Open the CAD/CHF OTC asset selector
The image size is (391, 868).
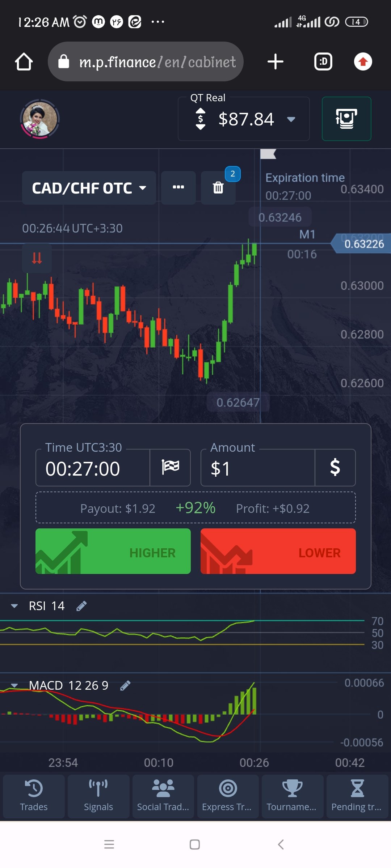[89, 188]
